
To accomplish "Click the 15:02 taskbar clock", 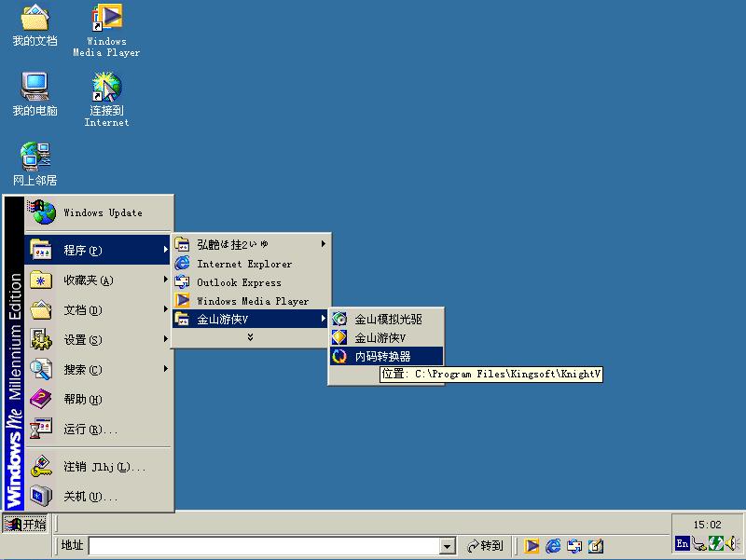I will tap(707, 525).
